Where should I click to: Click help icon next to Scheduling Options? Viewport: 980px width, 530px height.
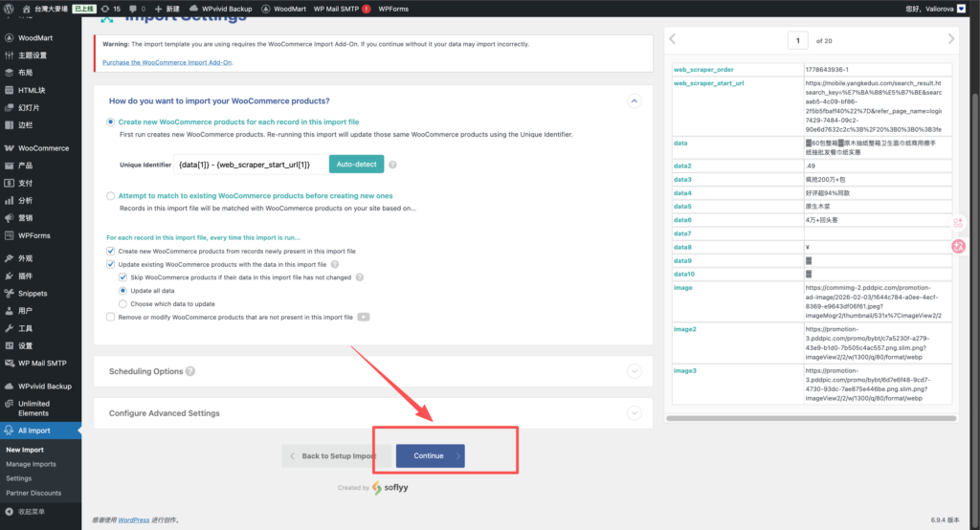click(x=190, y=371)
